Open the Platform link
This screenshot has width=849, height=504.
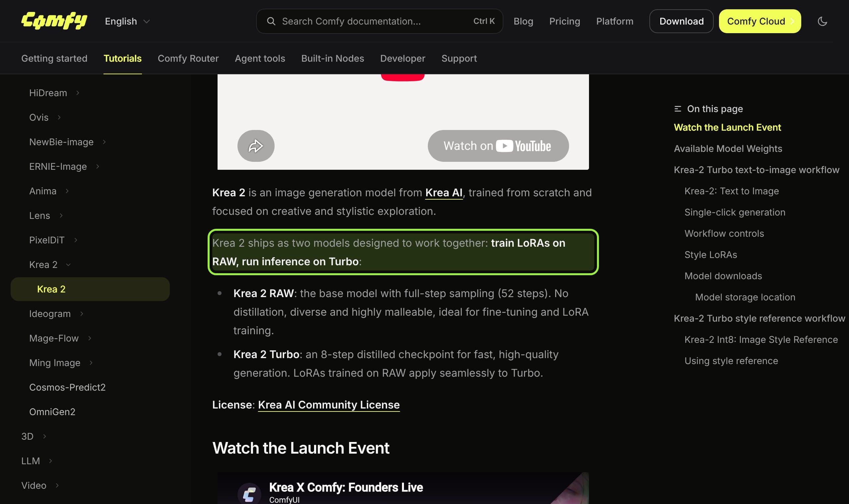click(615, 21)
